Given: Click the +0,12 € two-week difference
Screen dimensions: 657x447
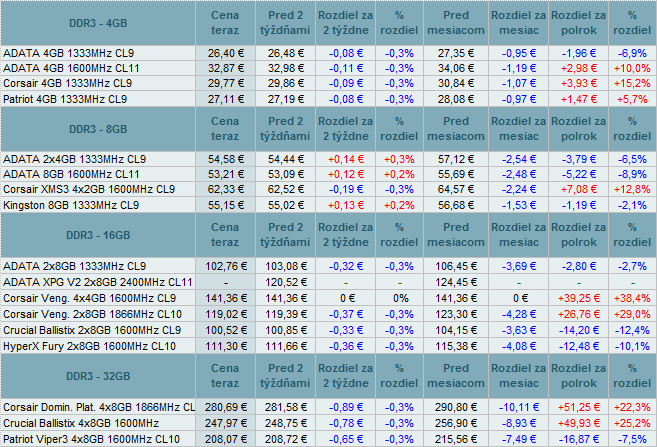Looking at the screenshot, I should click(x=346, y=174).
